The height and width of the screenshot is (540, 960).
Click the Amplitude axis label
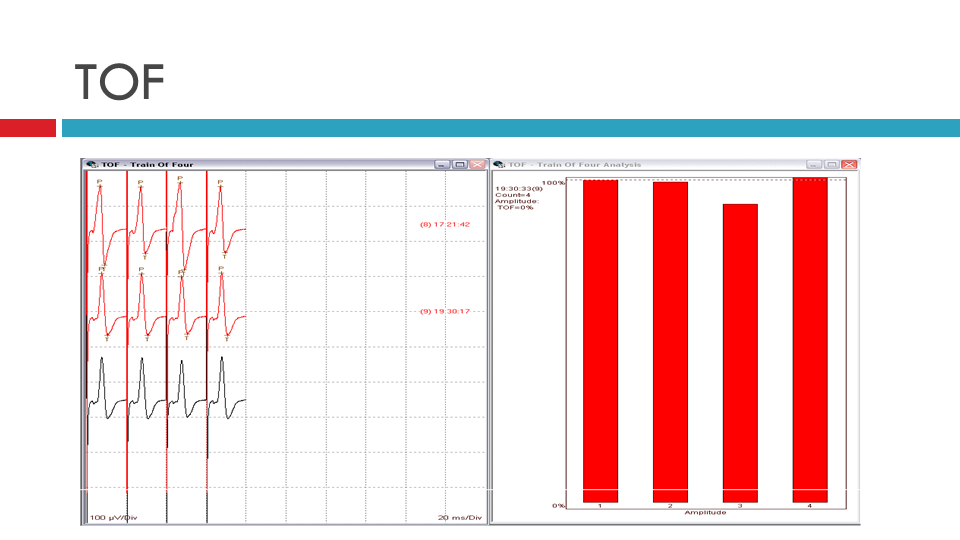point(705,512)
